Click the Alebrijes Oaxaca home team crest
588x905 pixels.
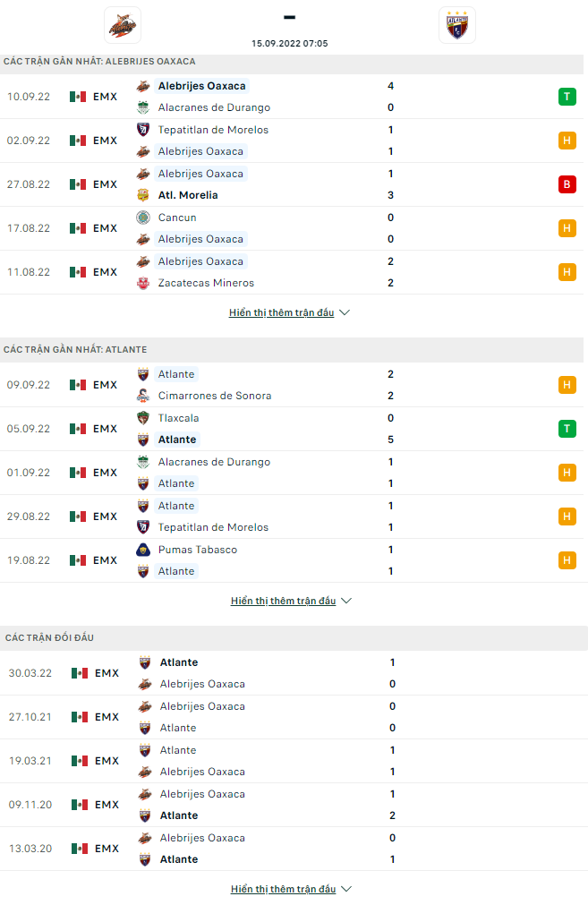click(x=122, y=25)
